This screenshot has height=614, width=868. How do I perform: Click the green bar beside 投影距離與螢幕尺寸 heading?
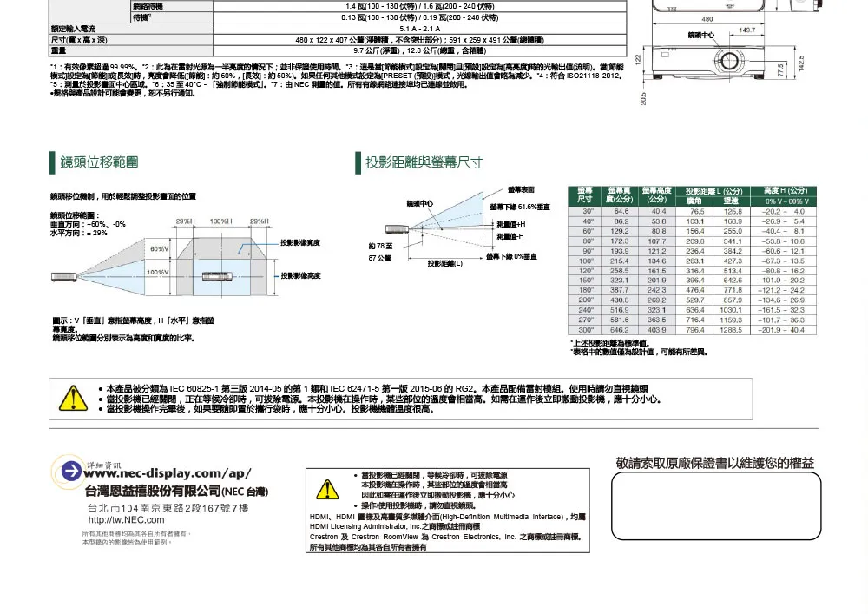[x=358, y=162]
